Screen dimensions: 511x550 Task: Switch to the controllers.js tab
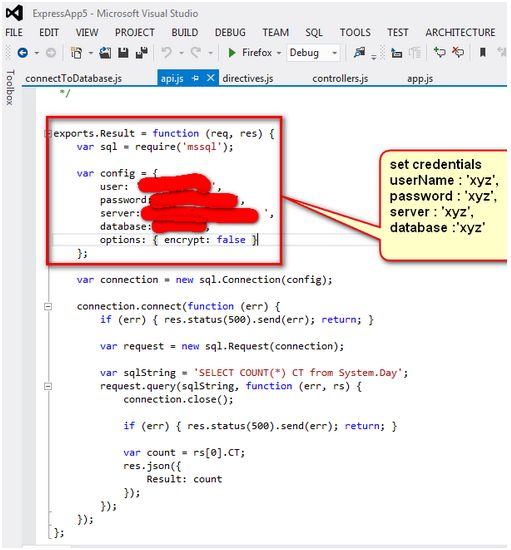pyautogui.click(x=340, y=78)
